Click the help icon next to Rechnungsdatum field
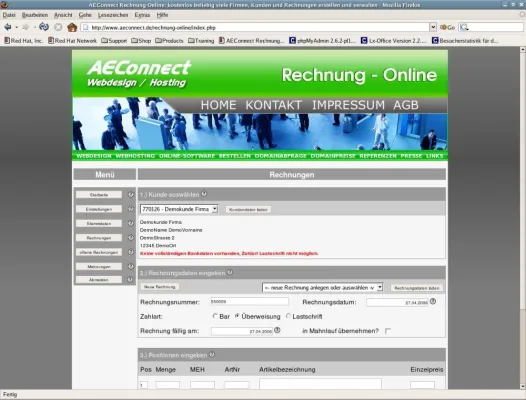526x400 pixels. tap(433, 301)
